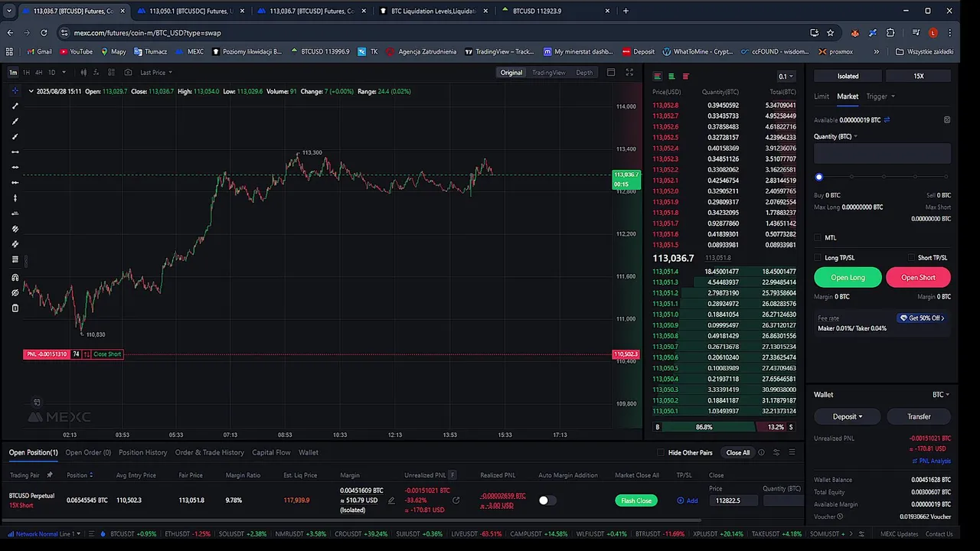
Task: Select the first trend line drawing tool
Action: coord(15,106)
